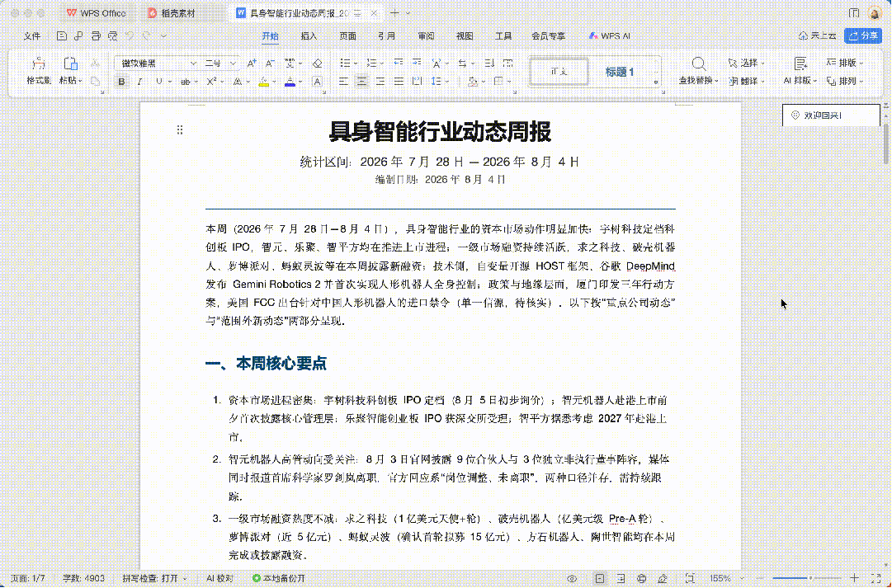Click the zoom in plus icon

click(x=854, y=578)
